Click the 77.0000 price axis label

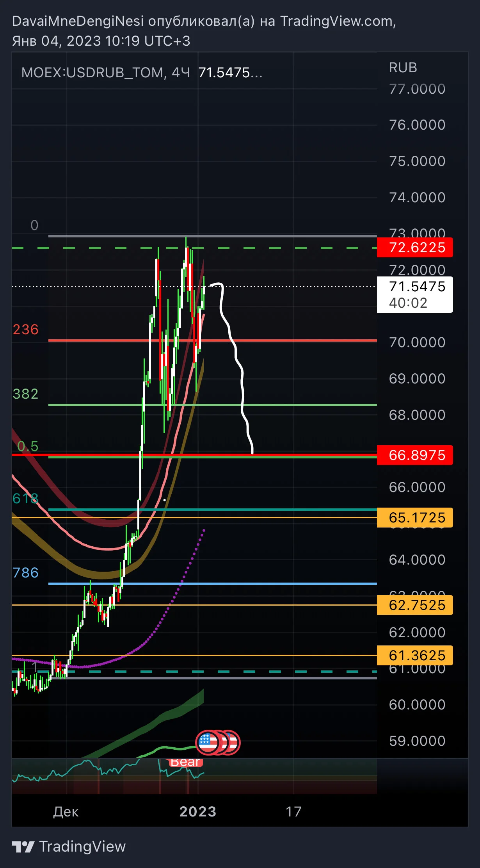[x=417, y=89]
